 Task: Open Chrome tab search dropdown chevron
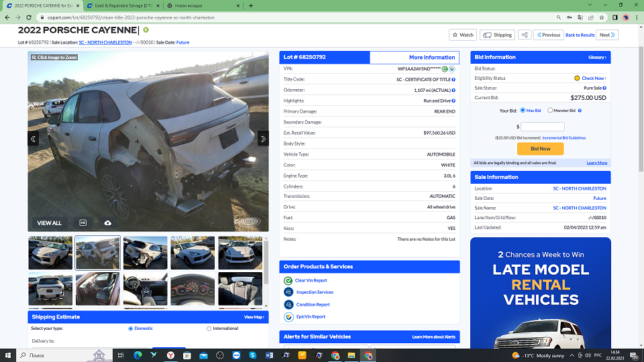pyautogui.click(x=590, y=5)
